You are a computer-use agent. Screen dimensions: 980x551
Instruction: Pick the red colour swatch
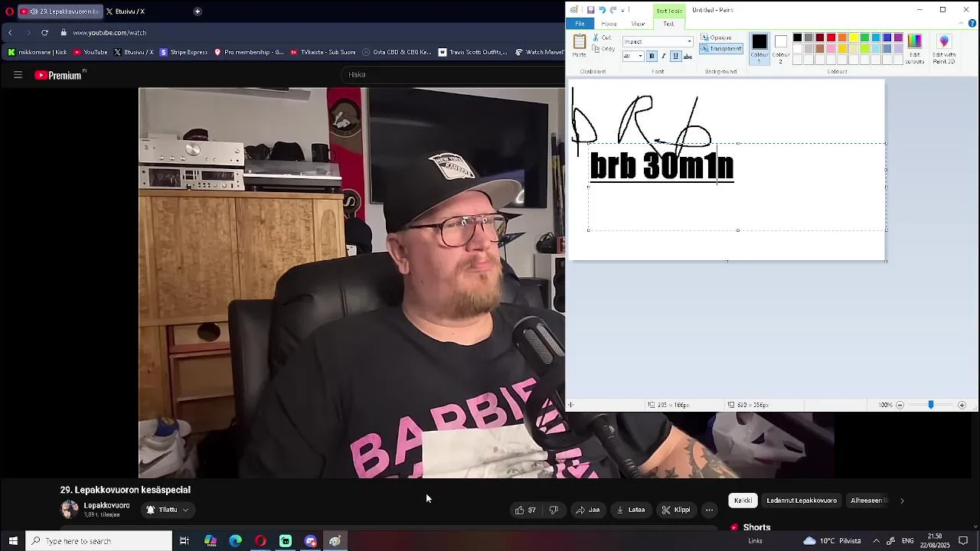[831, 37]
